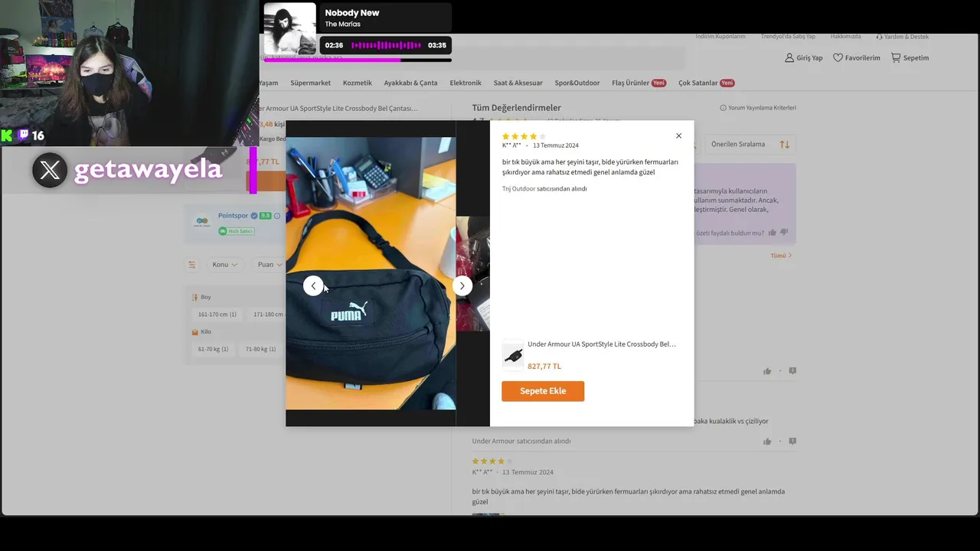
Task: Select the 61-70 kg weight filter
Action: [x=214, y=349]
